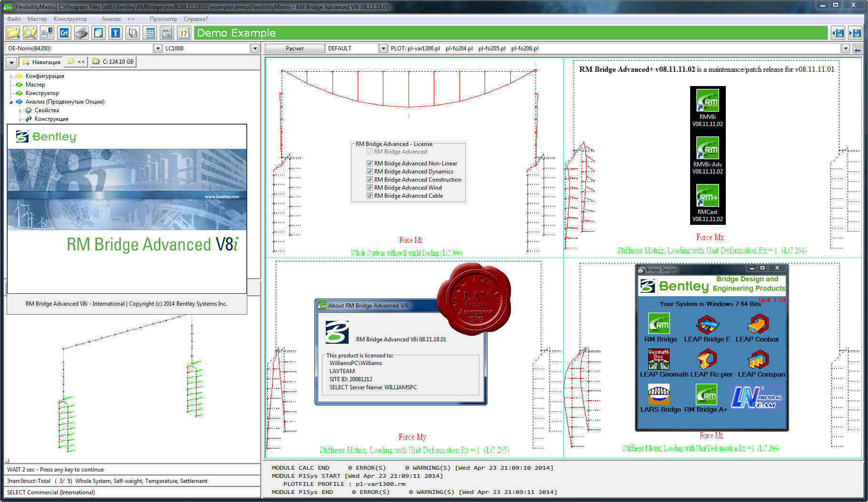Launch LARS Bridge icon

point(659,395)
